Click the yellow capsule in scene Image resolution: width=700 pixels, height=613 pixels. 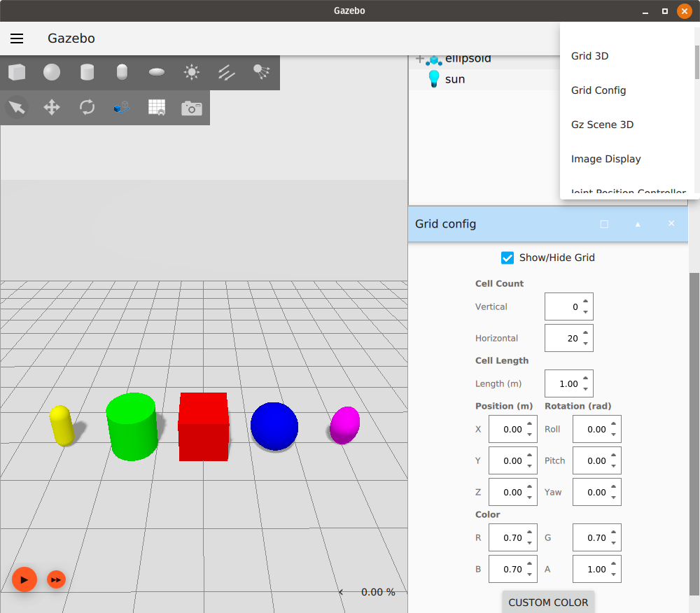tap(62, 425)
